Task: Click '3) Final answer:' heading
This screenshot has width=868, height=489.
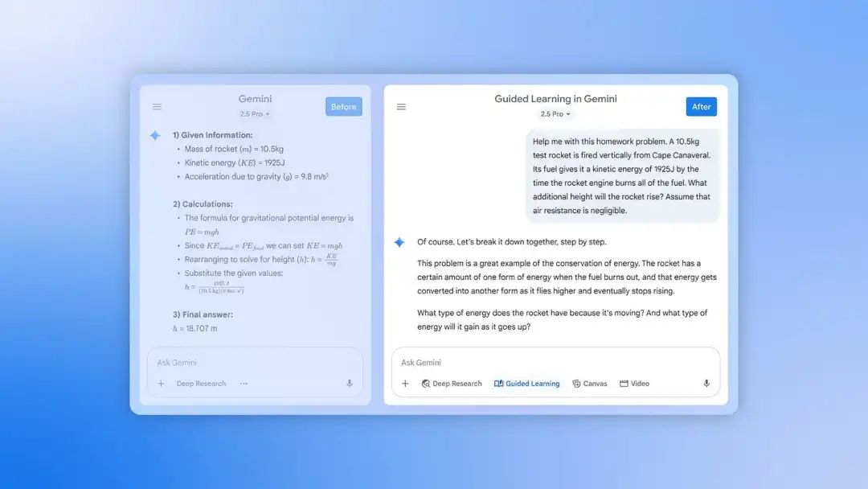Action: [x=203, y=314]
